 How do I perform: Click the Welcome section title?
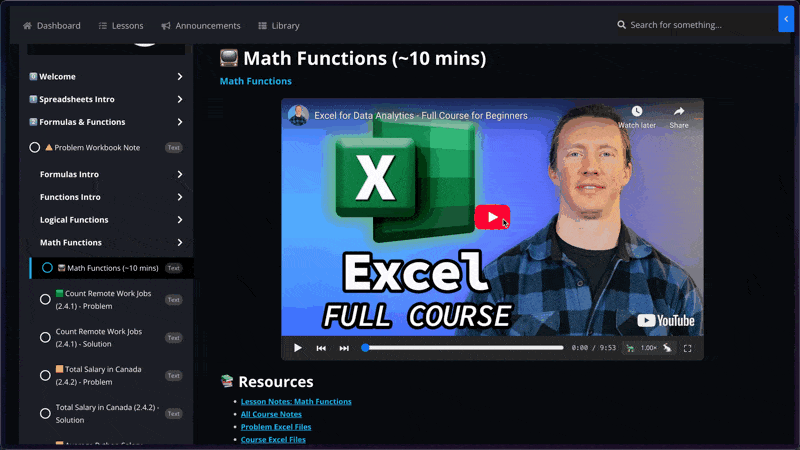[x=57, y=77]
